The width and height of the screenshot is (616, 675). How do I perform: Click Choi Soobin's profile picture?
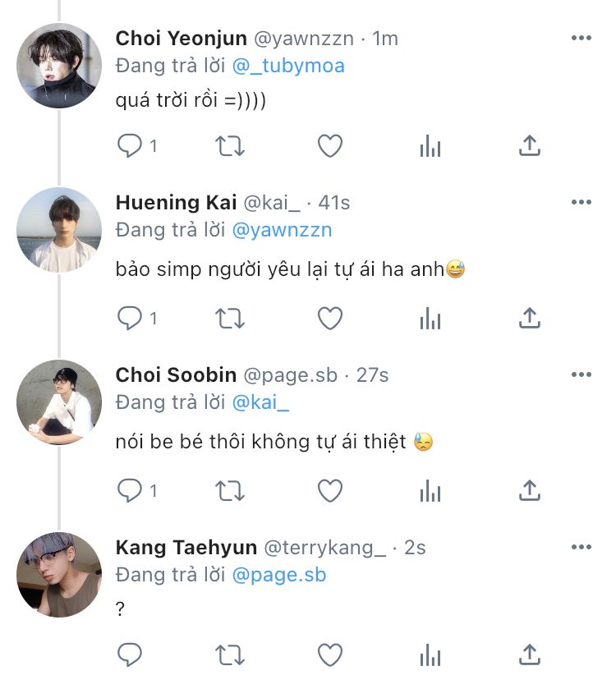pos(59,402)
